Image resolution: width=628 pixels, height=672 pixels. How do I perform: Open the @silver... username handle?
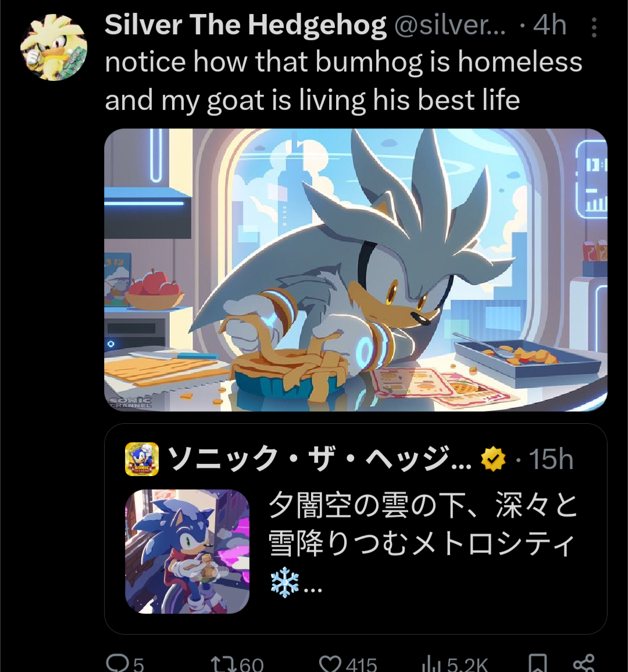click(449, 25)
